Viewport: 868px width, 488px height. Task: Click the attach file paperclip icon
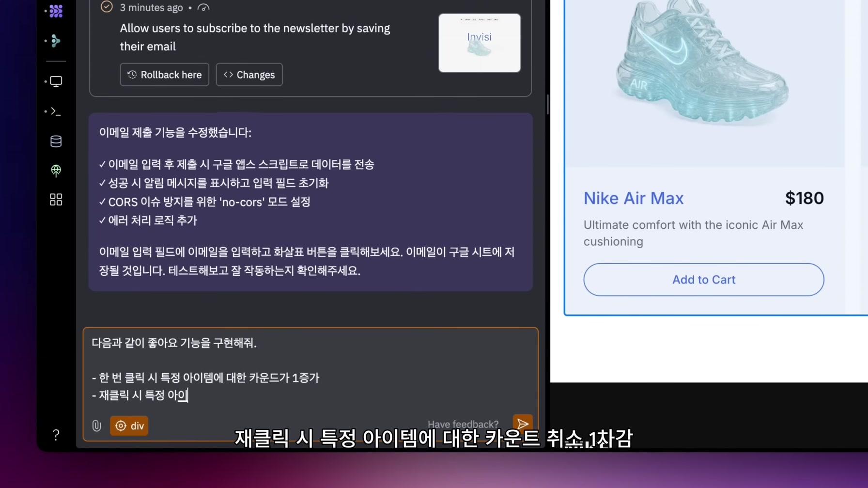coord(96,425)
